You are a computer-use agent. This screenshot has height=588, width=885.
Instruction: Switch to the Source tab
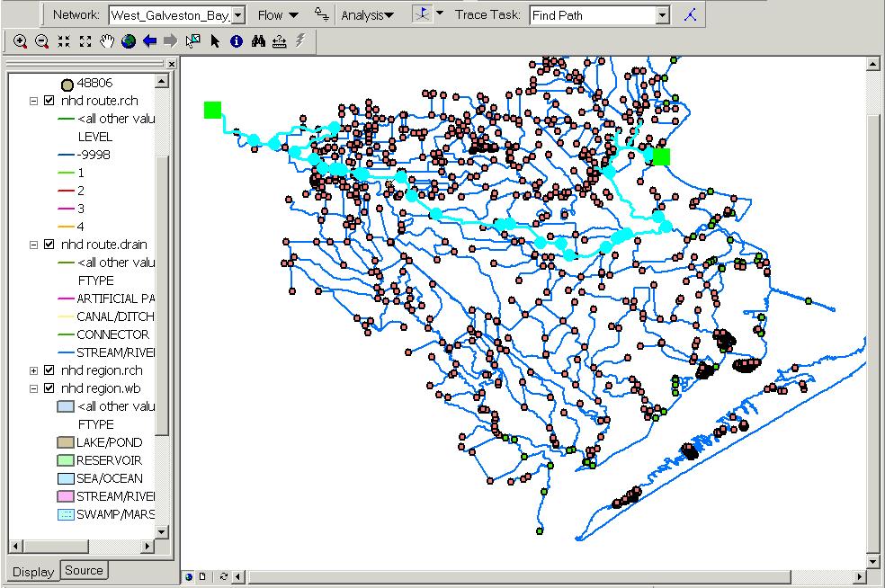coord(84,570)
